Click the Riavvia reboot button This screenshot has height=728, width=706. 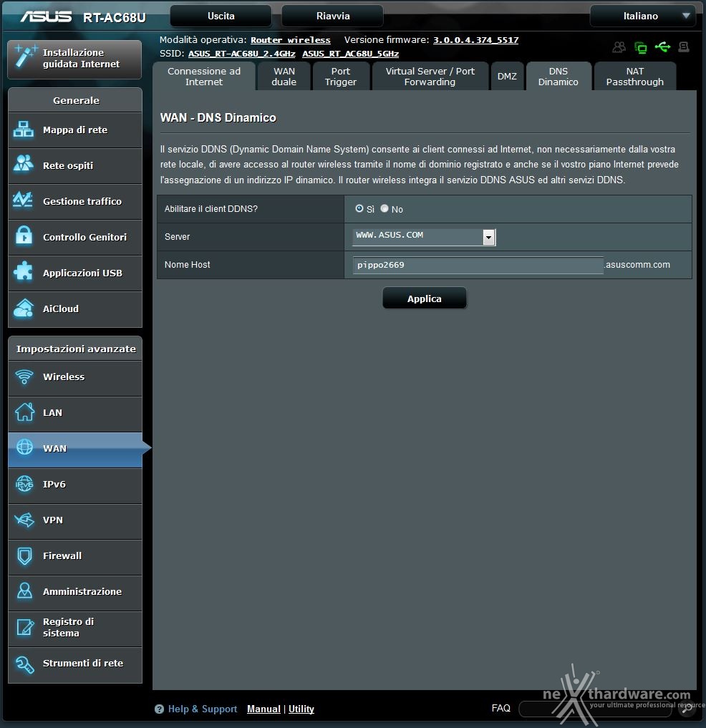332,16
